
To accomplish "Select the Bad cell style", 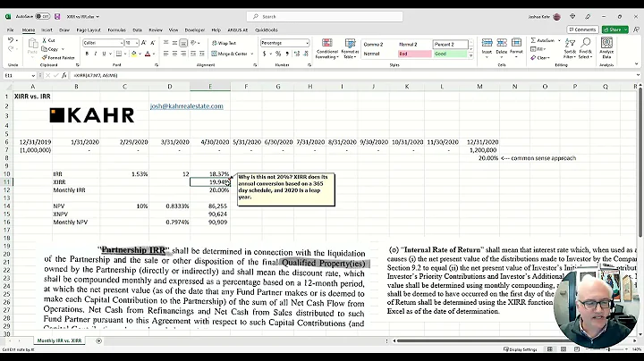I will [414, 54].
